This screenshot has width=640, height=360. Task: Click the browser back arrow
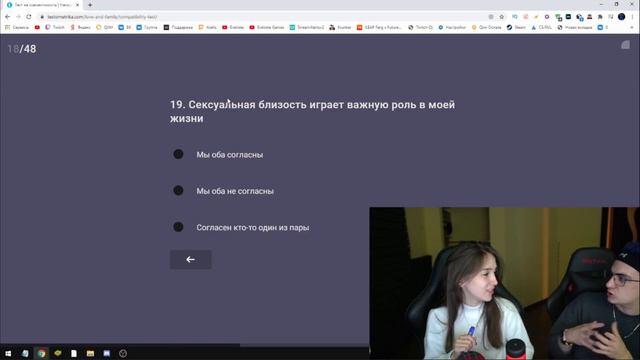[x=7, y=17]
